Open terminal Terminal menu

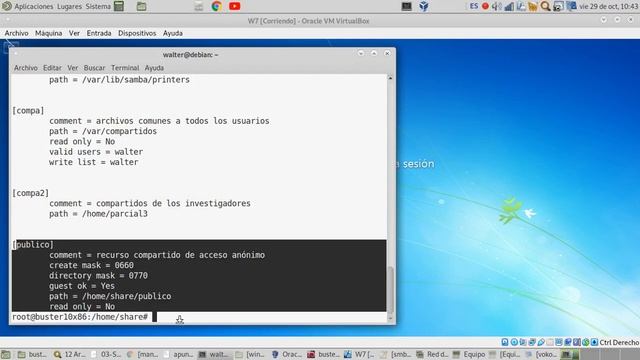pos(125,68)
